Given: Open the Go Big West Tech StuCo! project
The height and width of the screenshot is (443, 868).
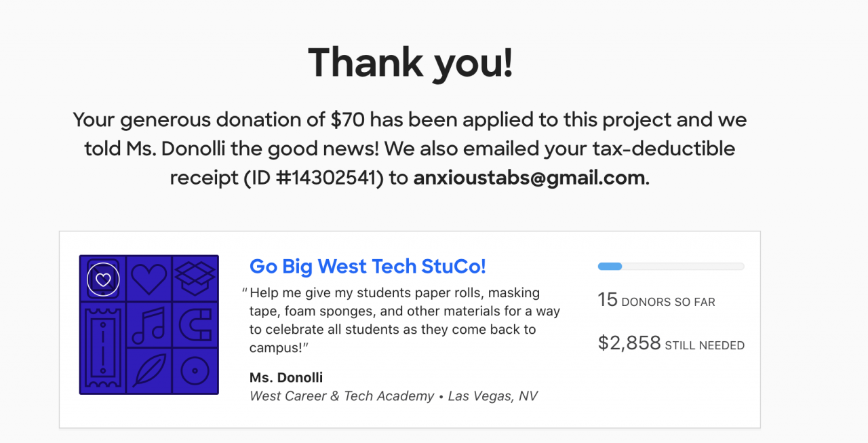Looking at the screenshot, I should coord(368,267).
